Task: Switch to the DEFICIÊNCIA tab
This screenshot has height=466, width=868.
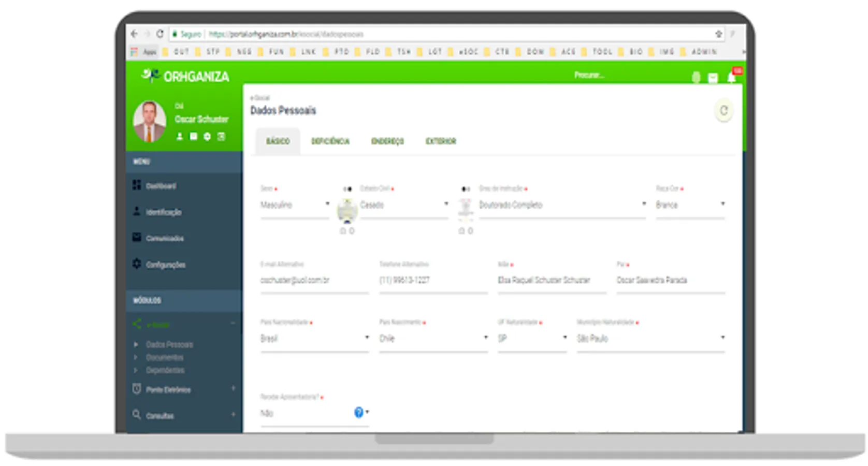Action: click(x=330, y=141)
